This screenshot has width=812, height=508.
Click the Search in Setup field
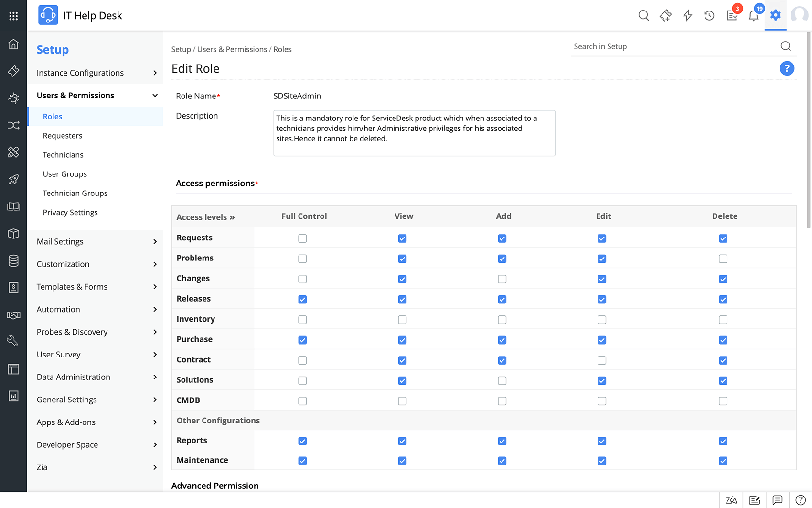(673, 46)
